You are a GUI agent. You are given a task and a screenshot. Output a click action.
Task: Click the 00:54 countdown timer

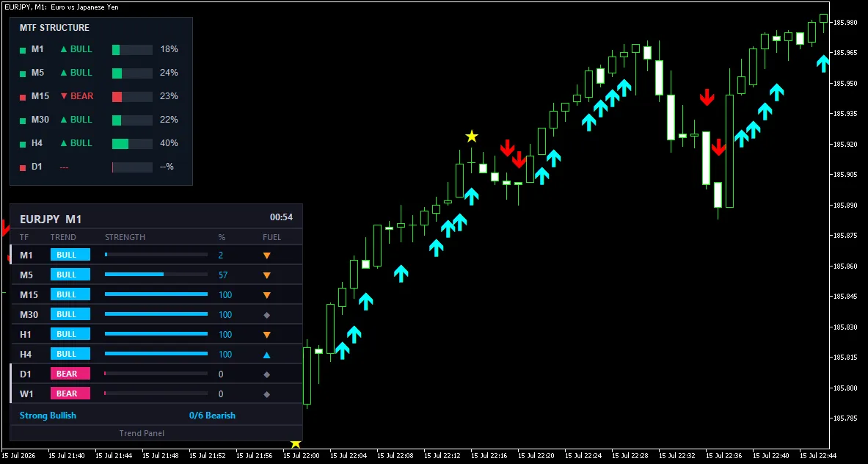point(281,217)
